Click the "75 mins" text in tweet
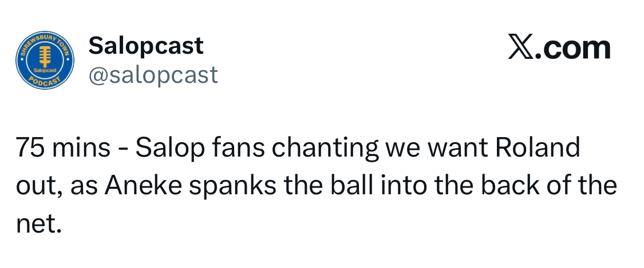 [x=62, y=149]
